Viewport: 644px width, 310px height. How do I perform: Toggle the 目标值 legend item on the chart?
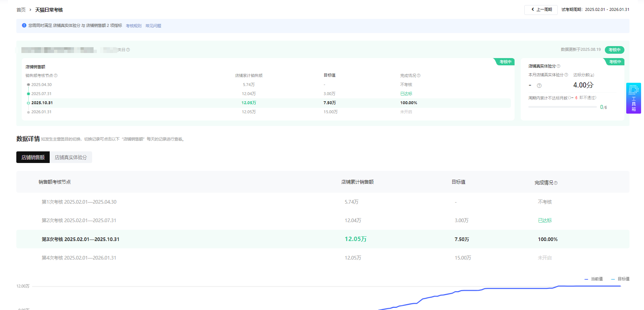pyautogui.click(x=620, y=279)
